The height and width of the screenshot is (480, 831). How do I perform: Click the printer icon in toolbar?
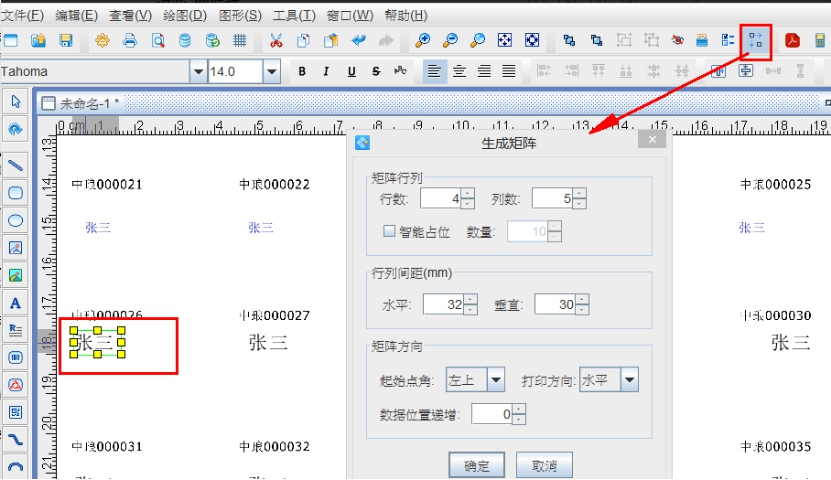(x=130, y=41)
